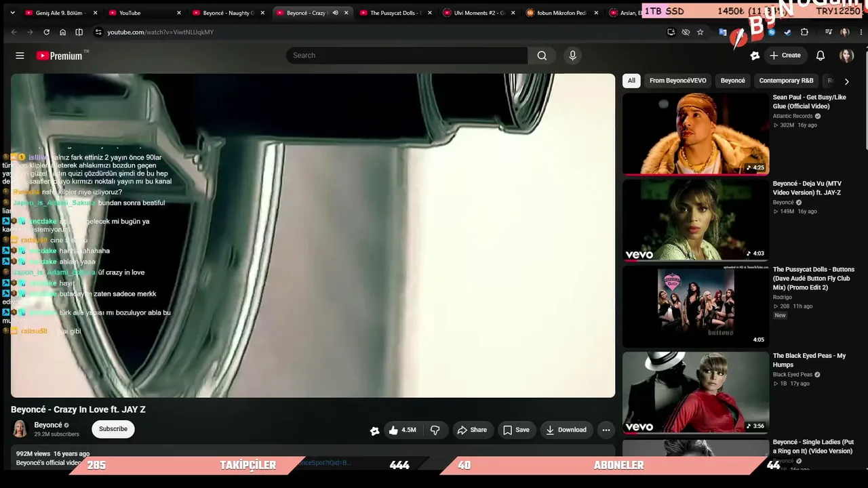Open more actions ellipsis under the video

coord(606,430)
